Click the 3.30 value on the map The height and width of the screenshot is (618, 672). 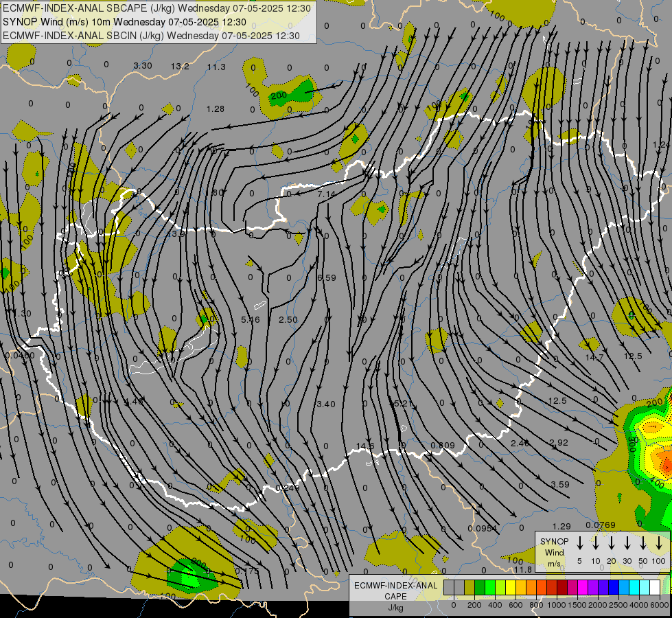click(143, 66)
